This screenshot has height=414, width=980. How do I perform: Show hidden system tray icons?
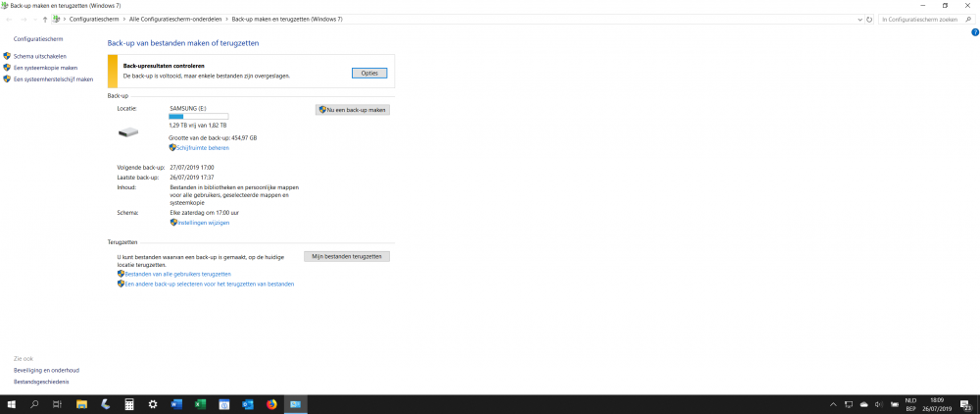tap(833, 404)
